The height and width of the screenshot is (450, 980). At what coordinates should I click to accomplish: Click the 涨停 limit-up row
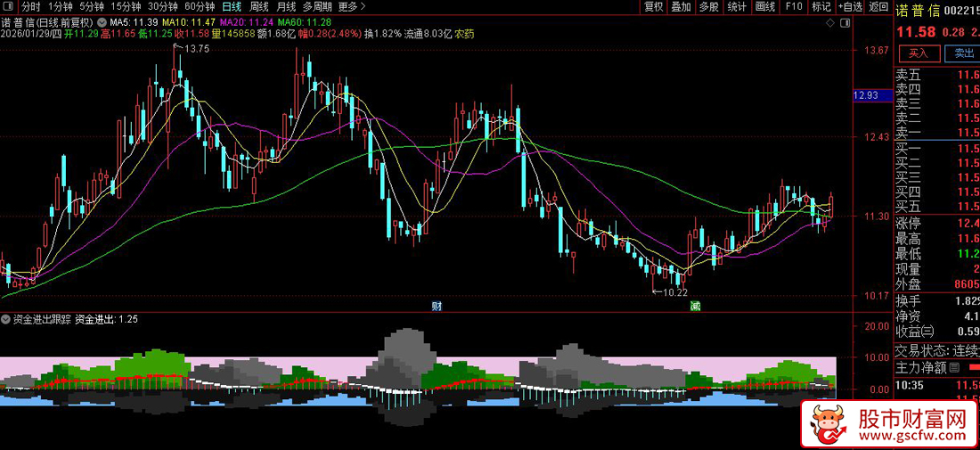pos(937,224)
